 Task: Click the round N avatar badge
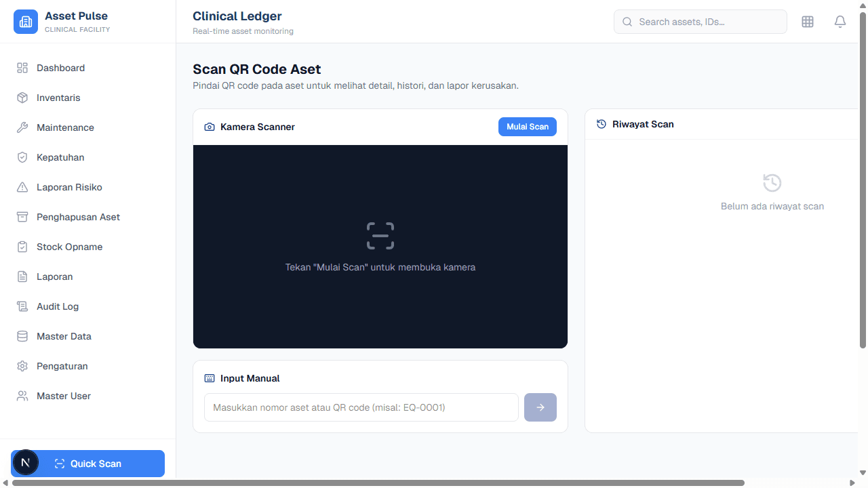coord(26,463)
